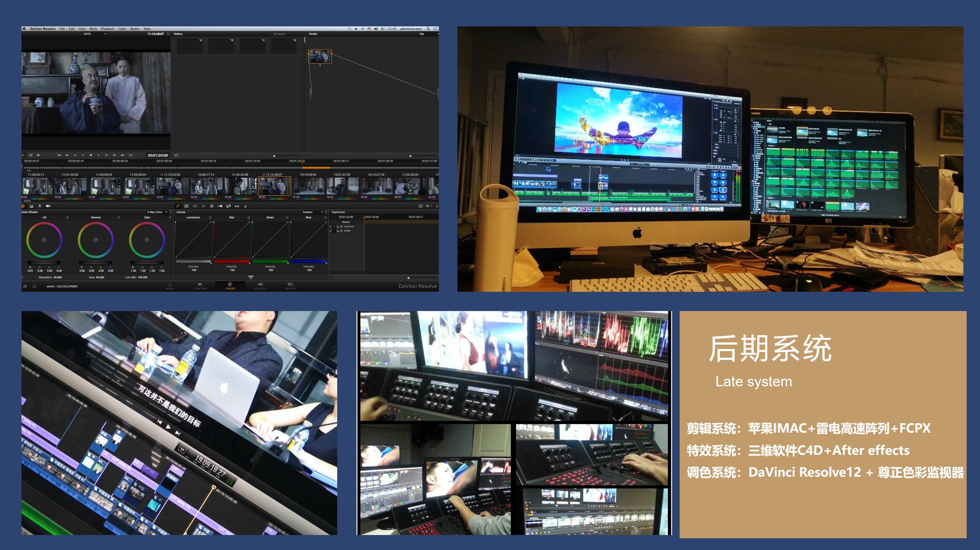Switch to the Gallery page tab

260,286
